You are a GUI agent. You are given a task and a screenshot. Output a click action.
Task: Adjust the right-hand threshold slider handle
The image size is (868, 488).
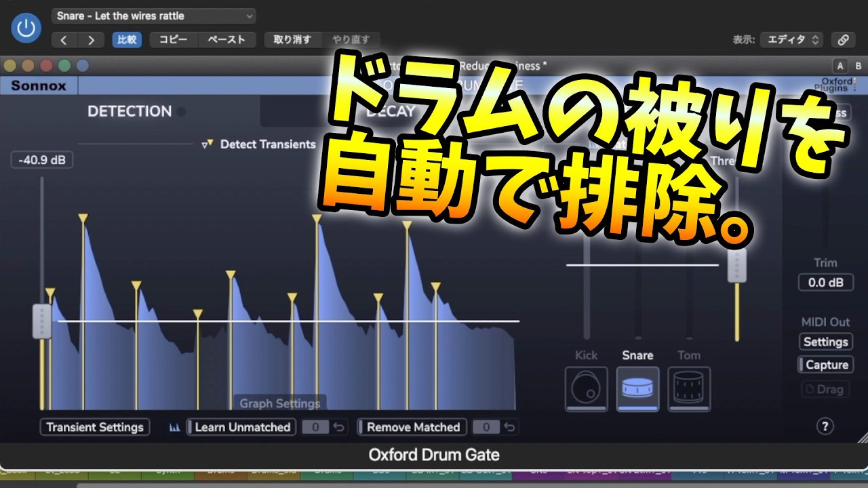[737, 265]
